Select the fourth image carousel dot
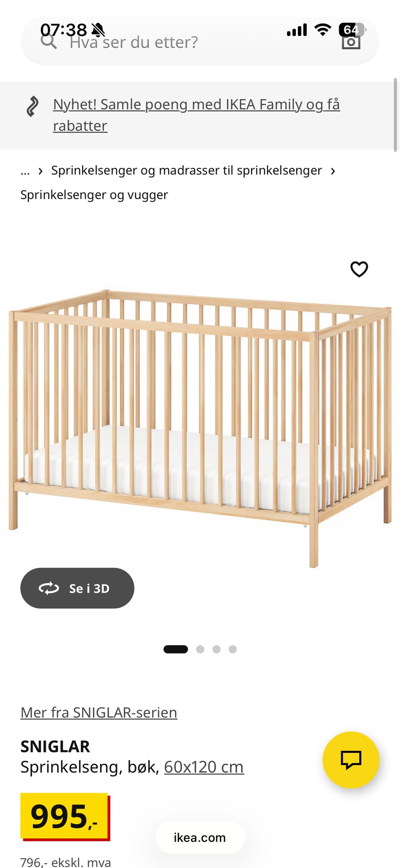 (x=232, y=649)
